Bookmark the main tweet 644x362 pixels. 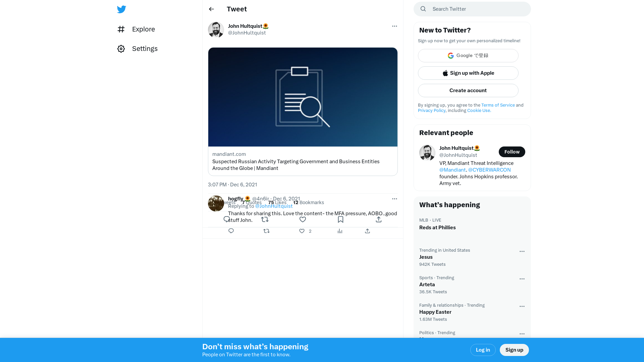[340, 220]
